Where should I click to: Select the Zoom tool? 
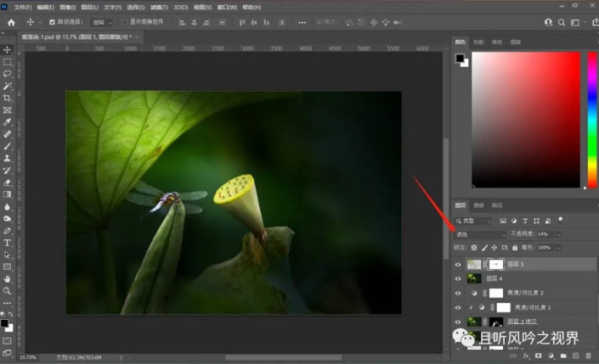click(8, 290)
